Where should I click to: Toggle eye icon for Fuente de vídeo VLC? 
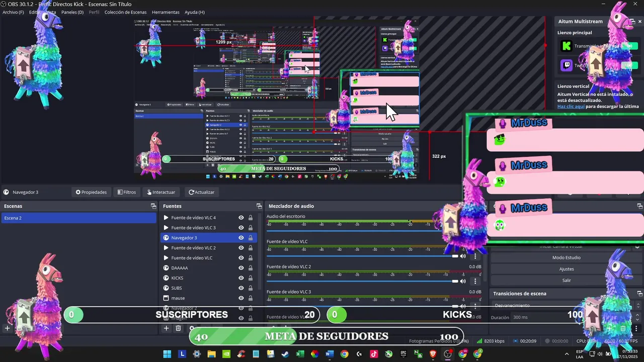point(241,258)
